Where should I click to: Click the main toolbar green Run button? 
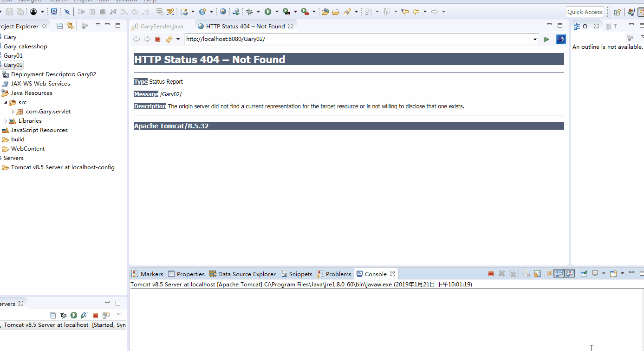pyautogui.click(x=268, y=12)
